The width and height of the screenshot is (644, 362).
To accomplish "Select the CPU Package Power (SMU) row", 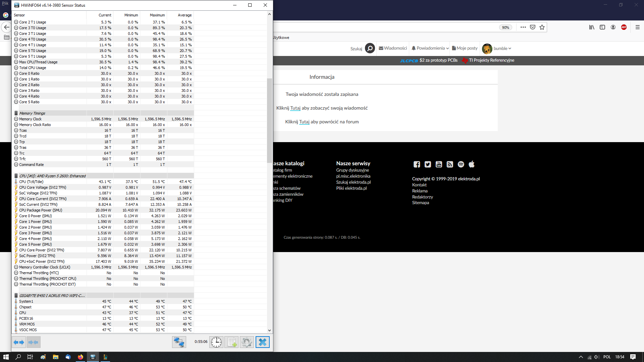I will tap(41, 210).
